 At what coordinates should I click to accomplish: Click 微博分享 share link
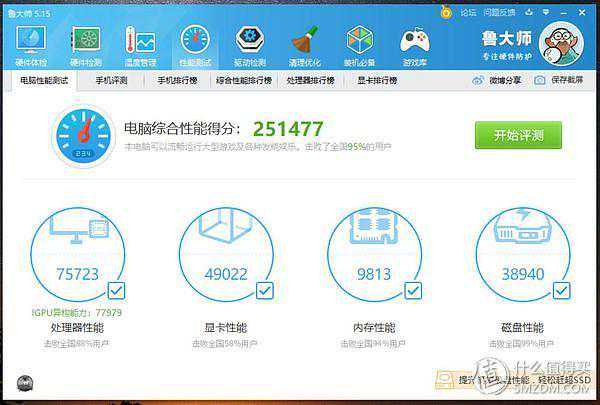point(496,80)
